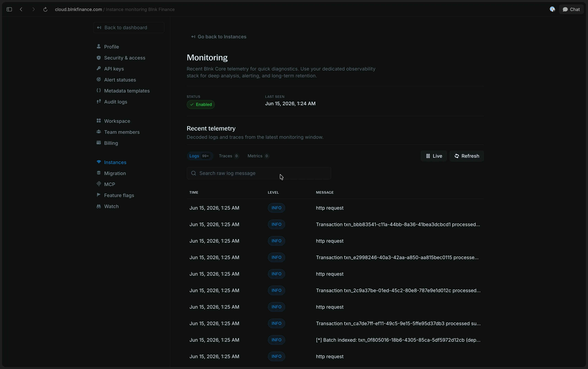Click the Audit logs icon
Screen dimensions: 588x369
click(99, 101)
